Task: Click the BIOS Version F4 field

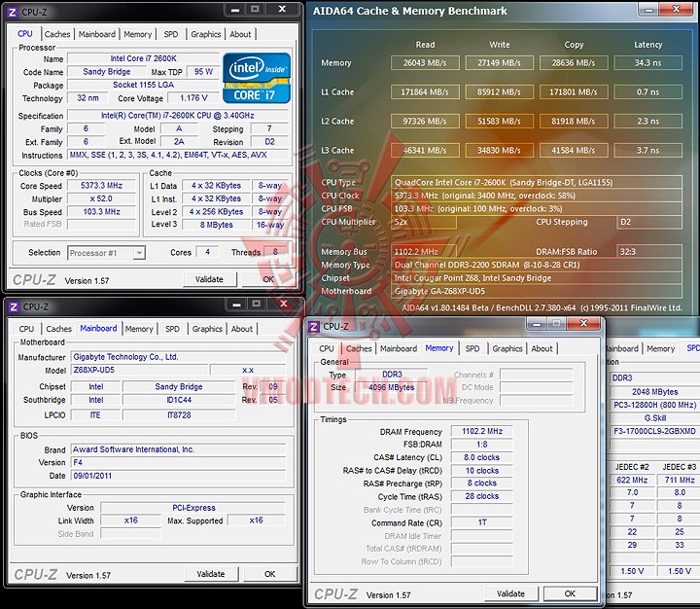Action: coord(178,462)
